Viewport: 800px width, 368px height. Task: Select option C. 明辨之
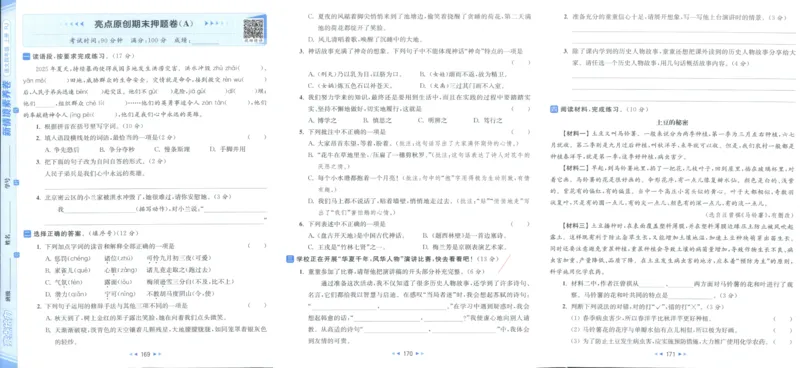tap(432, 120)
